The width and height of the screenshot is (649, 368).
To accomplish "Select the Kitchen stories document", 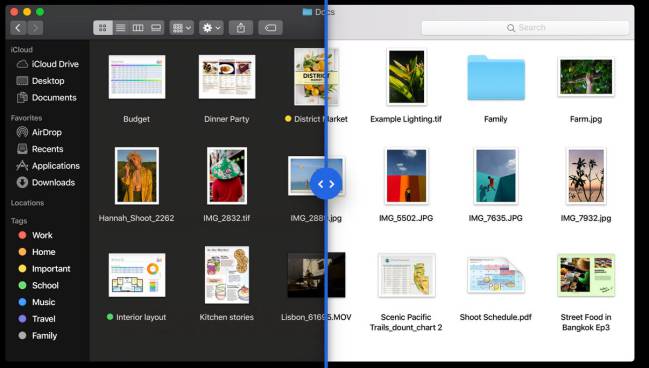I will pos(227,275).
